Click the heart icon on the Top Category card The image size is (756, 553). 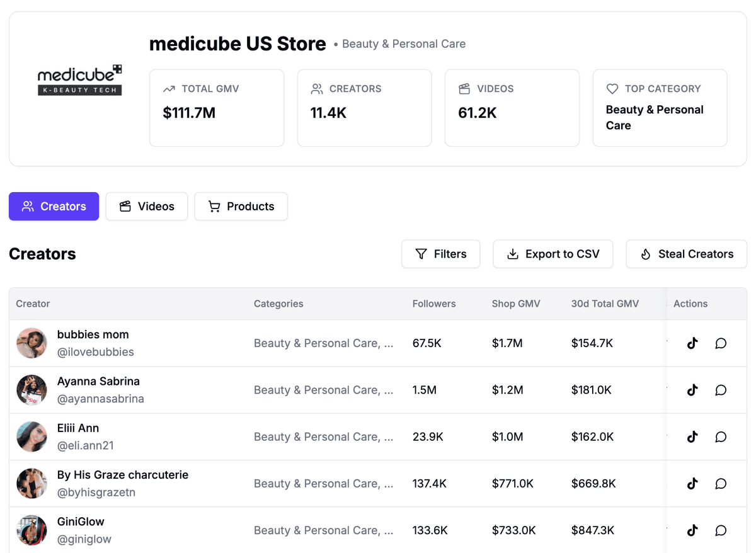[x=612, y=89]
